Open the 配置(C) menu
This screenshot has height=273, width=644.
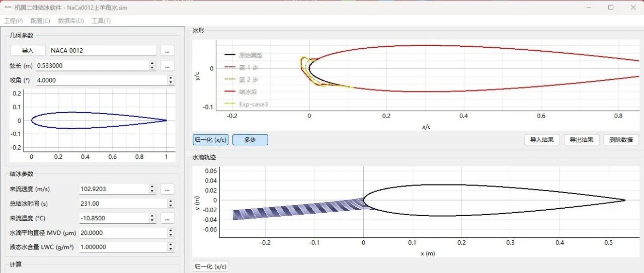40,21
